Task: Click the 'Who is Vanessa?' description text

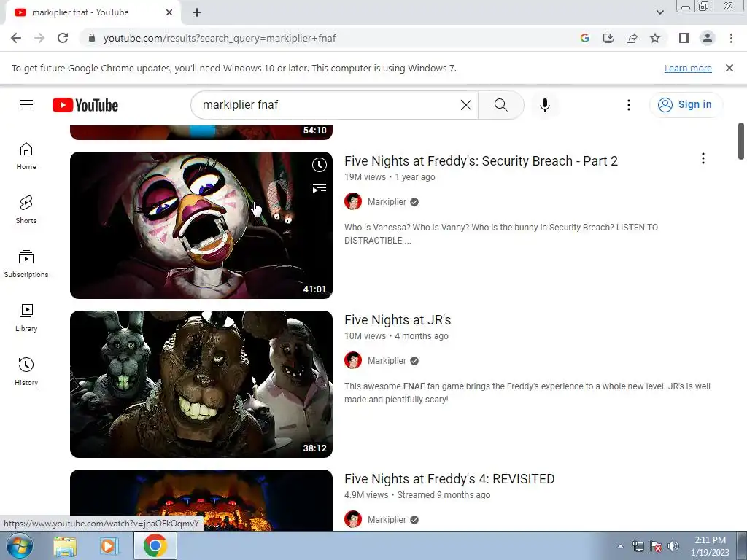Action: (x=500, y=234)
